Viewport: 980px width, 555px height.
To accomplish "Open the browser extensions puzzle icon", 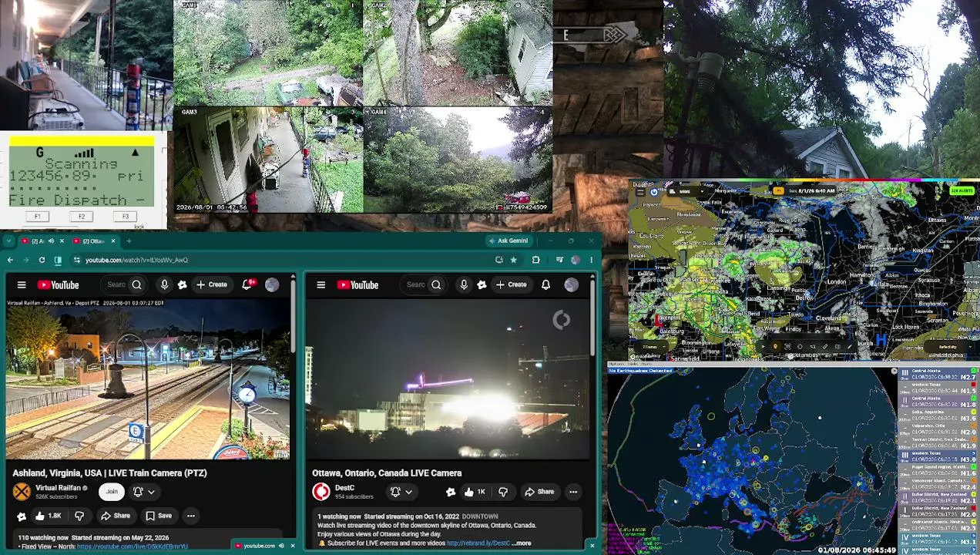I will pyautogui.click(x=536, y=260).
